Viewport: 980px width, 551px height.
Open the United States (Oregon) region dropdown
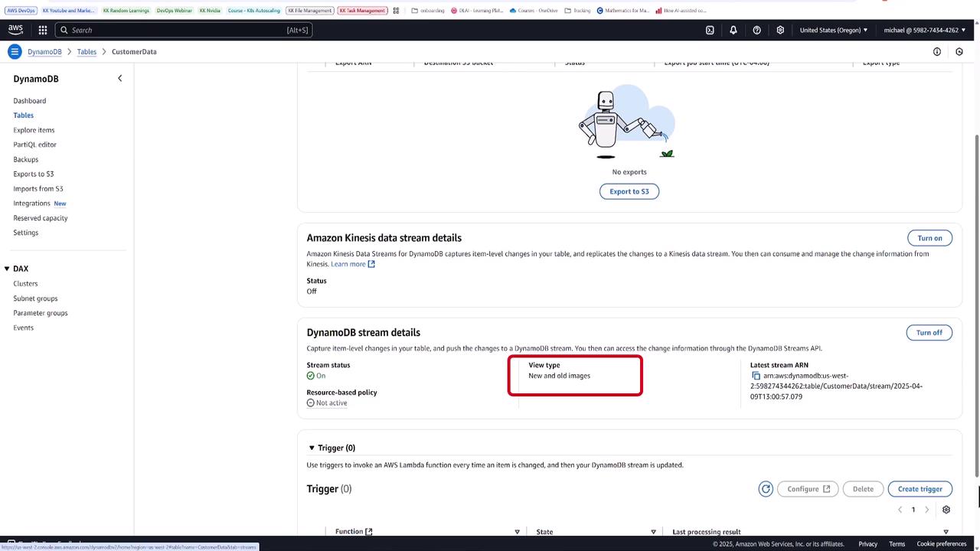pyautogui.click(x=834, y=30)
